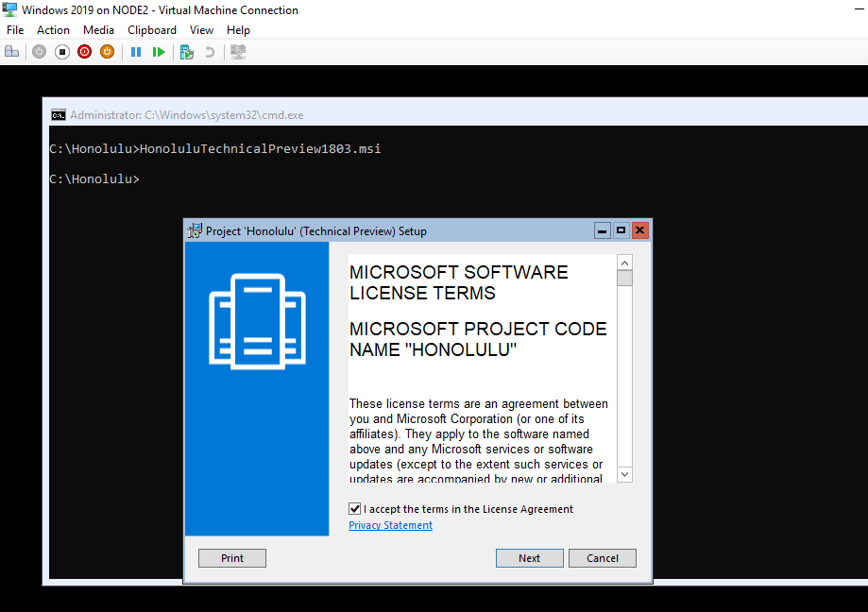Image resolution: width=868 pixels, height=612 pixels.
Task: Close the Honolulu Setup dialog
Action: click(x=640, y=230)
